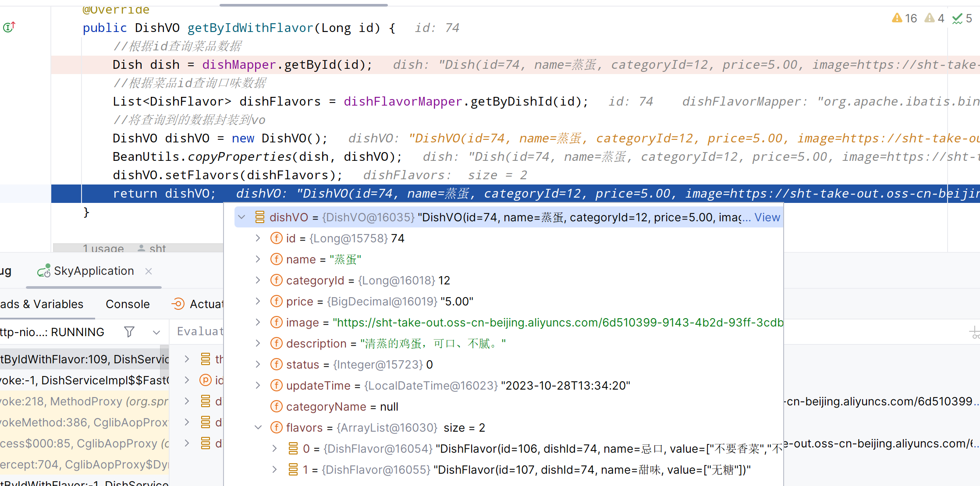
Task: Expand the name field node
Action: click(x=258, y=259)
